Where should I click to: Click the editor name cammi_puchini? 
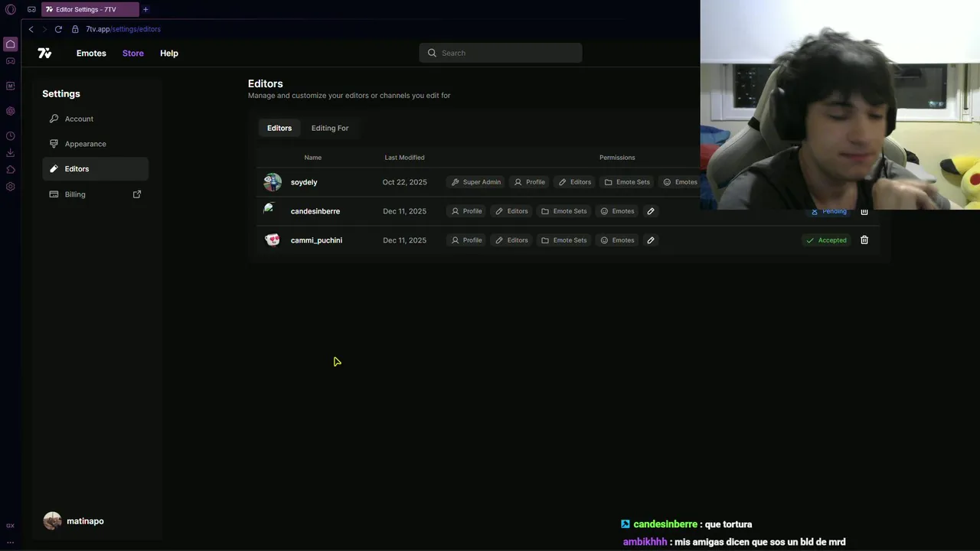click(316, 240)
